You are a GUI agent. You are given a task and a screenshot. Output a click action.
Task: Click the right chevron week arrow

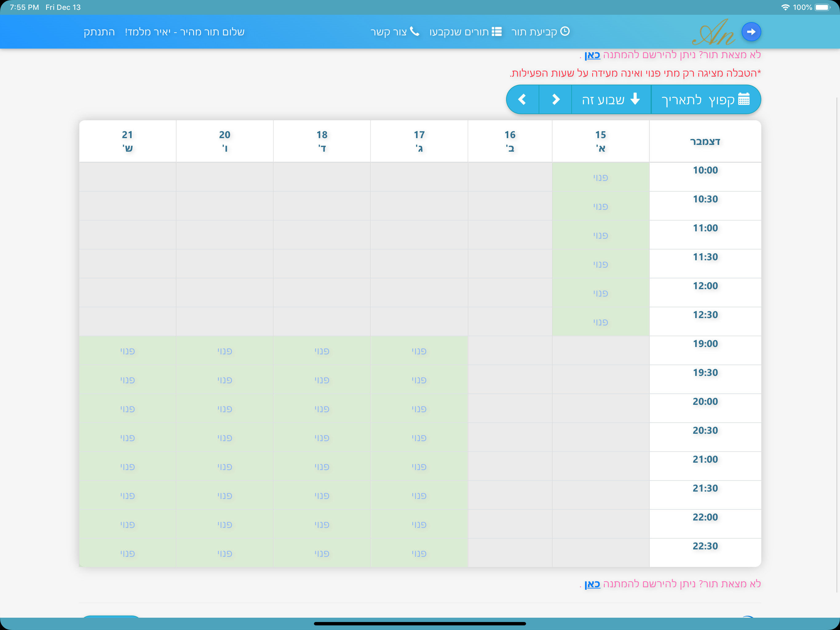click(x=555, y=100)
